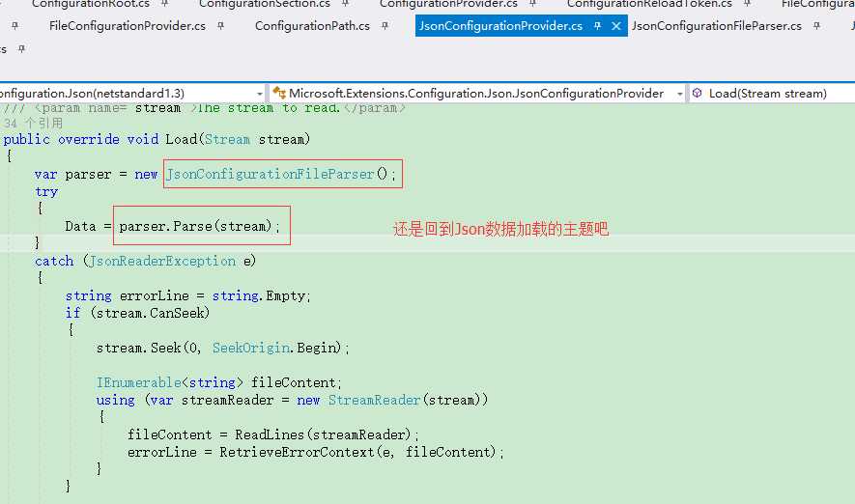Click the '34 个引用' references CodeLens link
Viewport: 855px width, 504px height.
point(33,124)
